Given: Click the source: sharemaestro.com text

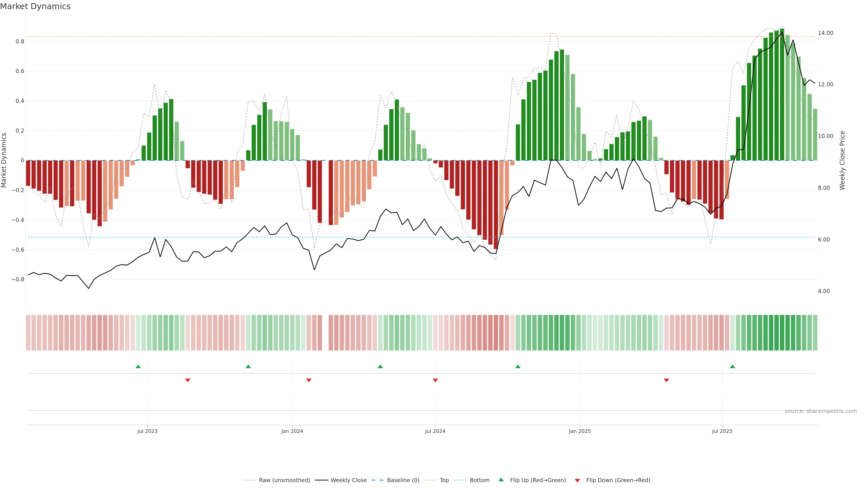Looking at the screenshot, I should point(821,411).
